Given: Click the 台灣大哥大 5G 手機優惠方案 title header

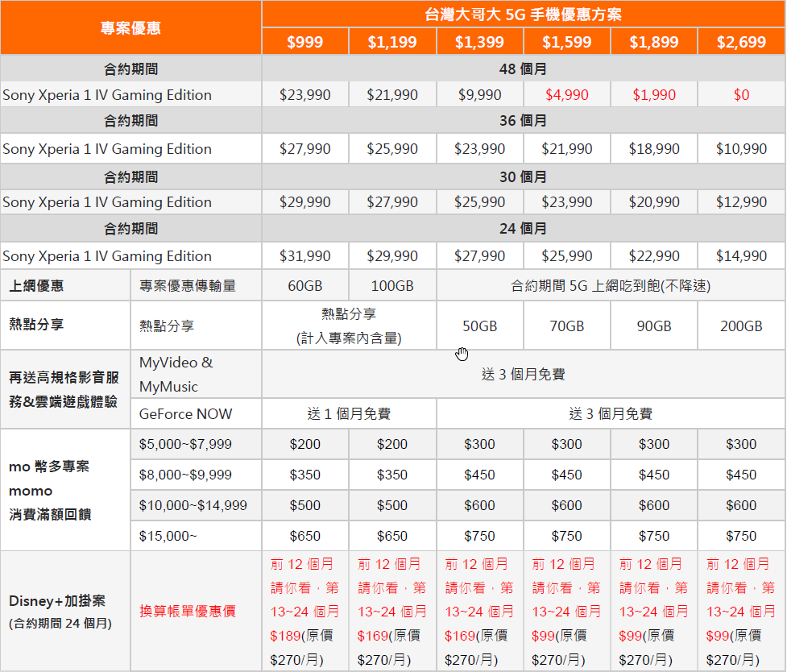Looking at the screenshot, I should 523,15.
